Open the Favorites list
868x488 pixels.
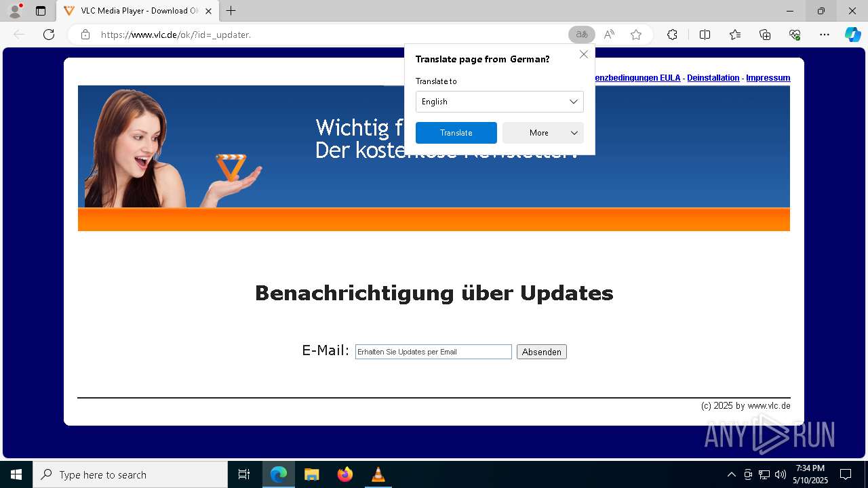tap(735, 35)
